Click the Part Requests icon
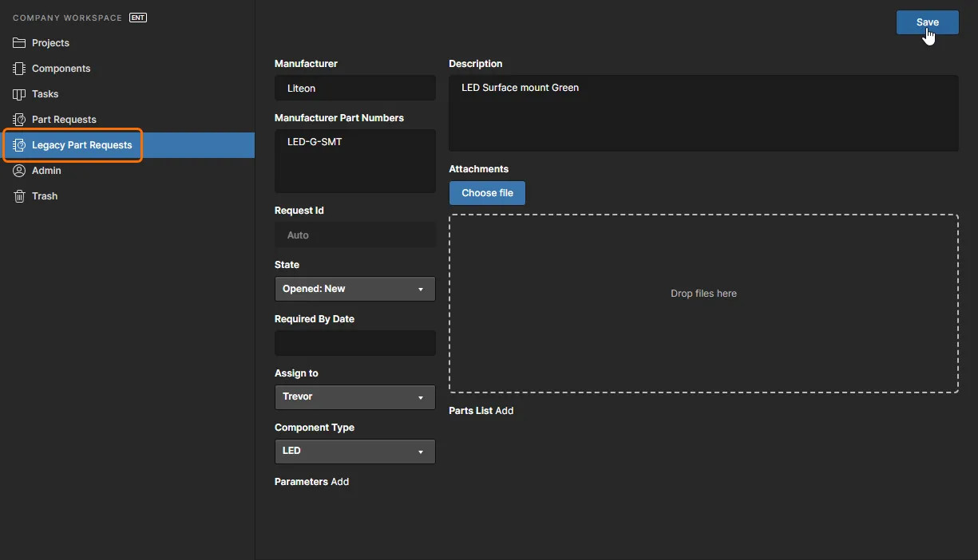Image resolution: width=978 pixels, height=560 pixels. [x=19, y=120]
